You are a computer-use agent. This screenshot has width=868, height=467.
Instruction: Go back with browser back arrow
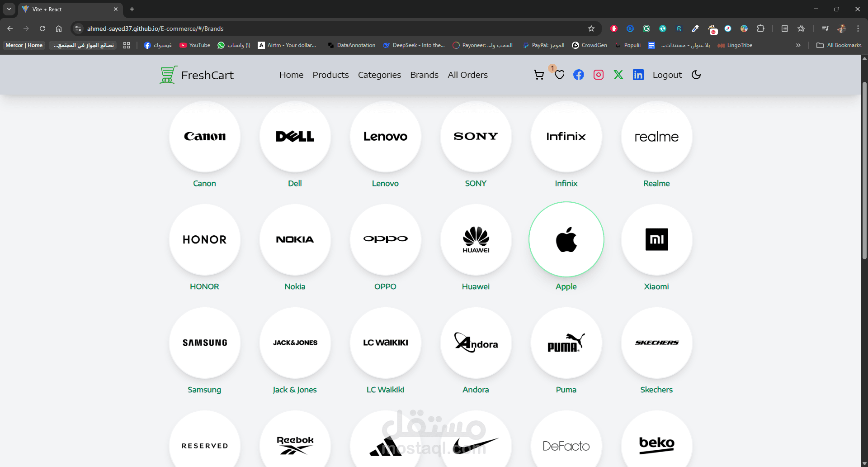click(x=10, y=29)
